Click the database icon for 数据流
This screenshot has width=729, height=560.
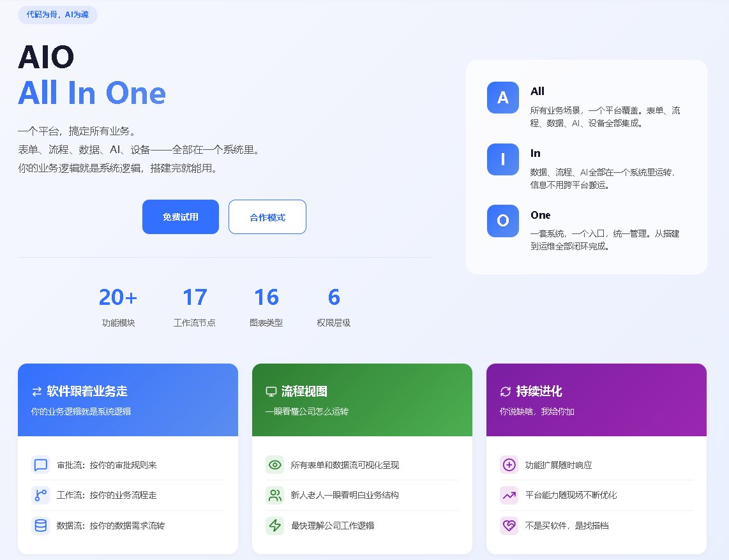pyautogui.click(x=41, y=526)
